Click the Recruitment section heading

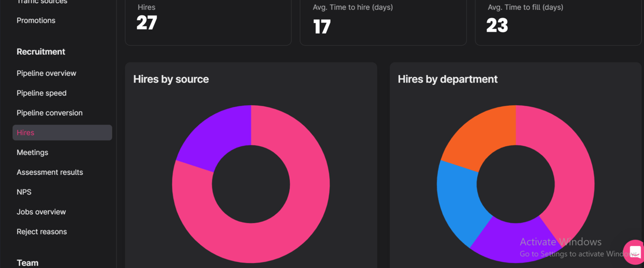pyautogui.click(x=41, y=52)
